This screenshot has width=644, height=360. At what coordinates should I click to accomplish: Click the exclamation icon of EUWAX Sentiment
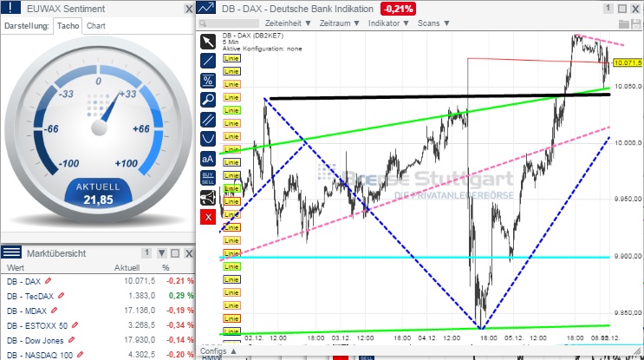(10, 8)
